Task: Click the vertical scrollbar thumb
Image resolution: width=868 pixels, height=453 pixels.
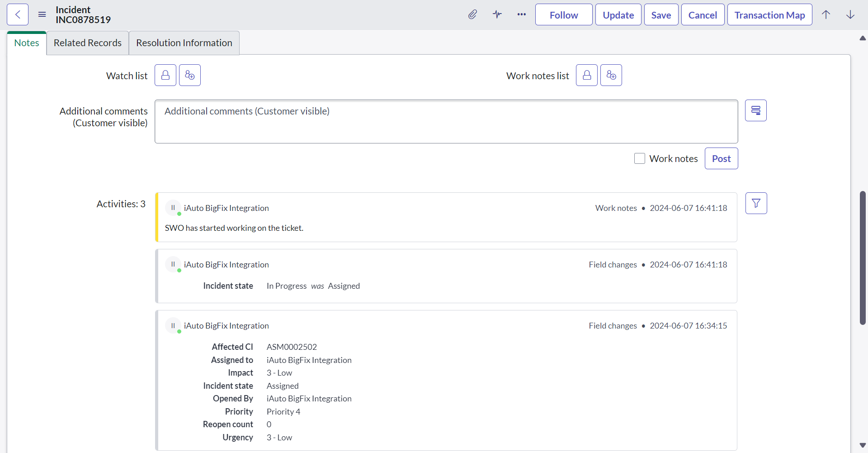Action: point(863,258)
